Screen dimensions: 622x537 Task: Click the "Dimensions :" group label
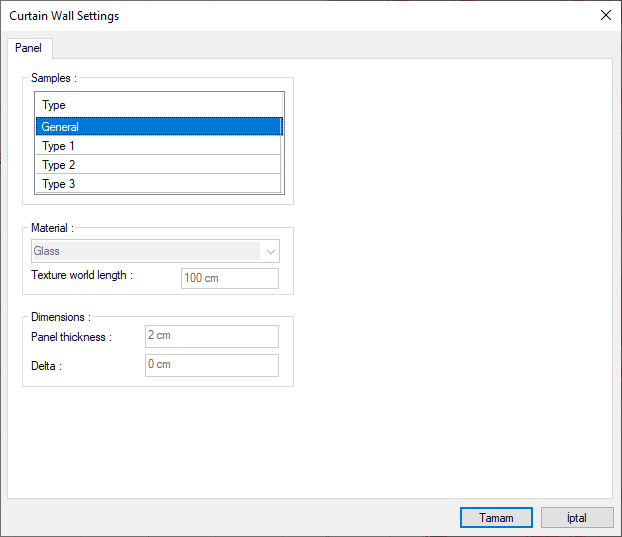61,317
